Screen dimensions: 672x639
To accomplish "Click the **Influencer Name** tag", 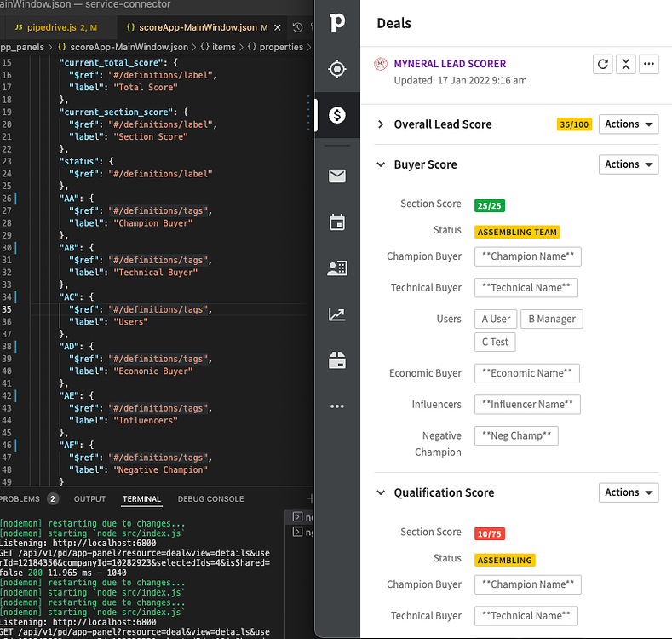I will pos(527,405).
